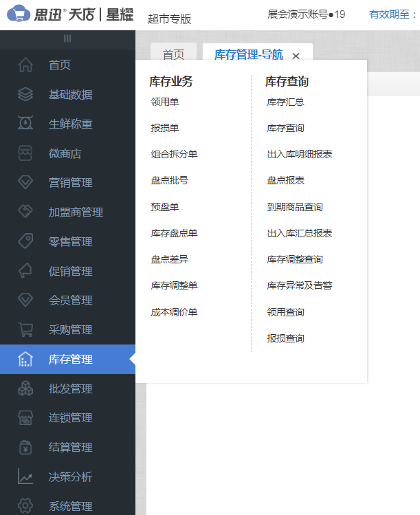Open the 预盘单 link
This screenshot has width=420, height=515.
click(165, 207)
